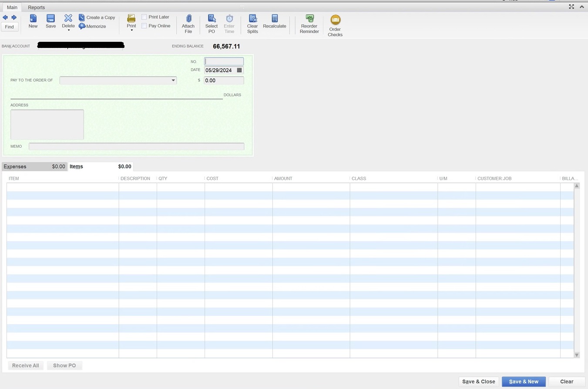Viewport: 588px width, 389px height.
Task: Click the Bank Account field
Action: [81, 46]
